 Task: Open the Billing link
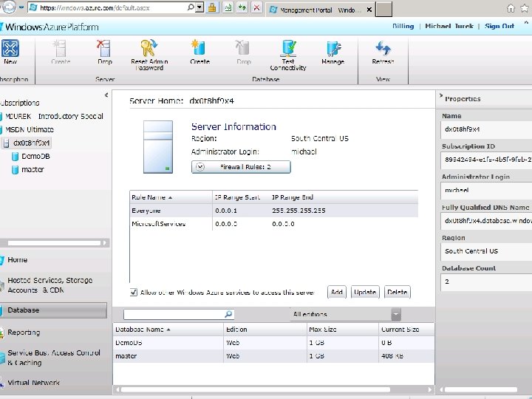[403, 26]
